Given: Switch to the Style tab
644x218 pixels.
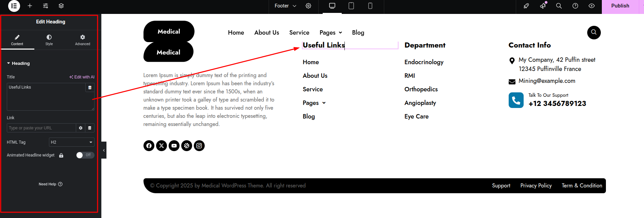Looking at the screenshot, I should point(49,40).
